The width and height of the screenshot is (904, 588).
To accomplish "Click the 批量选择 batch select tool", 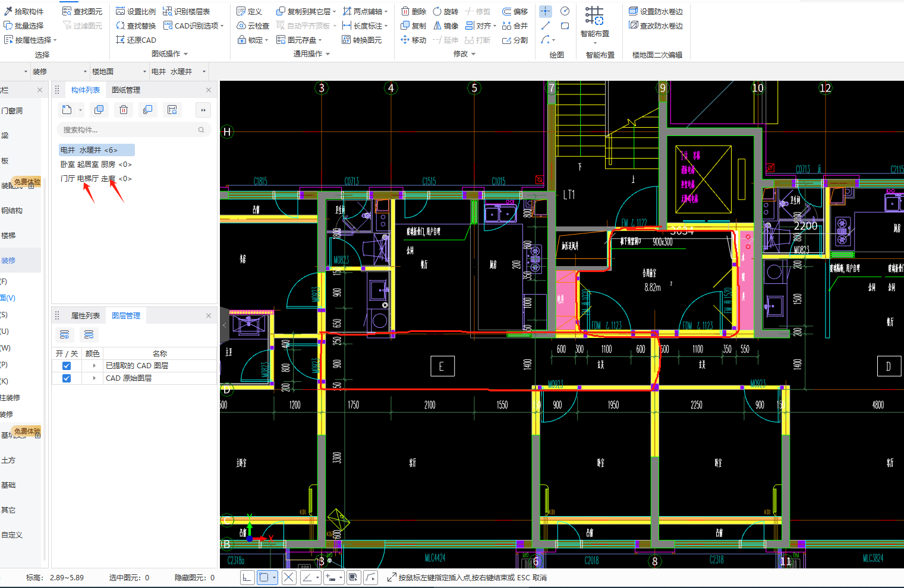I will (x=24, y=26).
